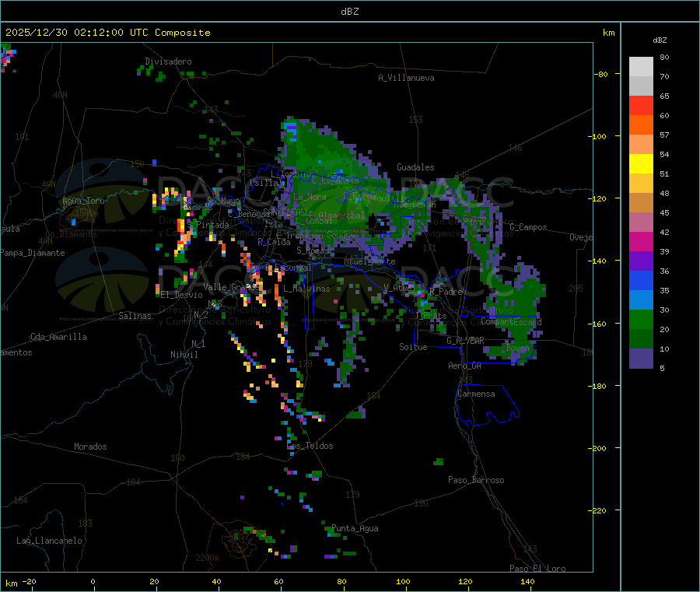The height and width of the screenshot is (592, 700).
Task: Click the dBZ title at top
Action: (350, 11)
